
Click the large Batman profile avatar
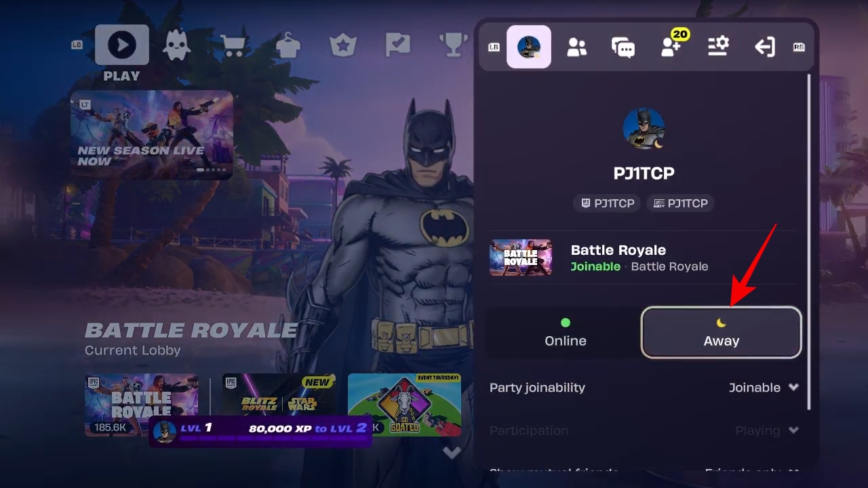pos(644,128)
